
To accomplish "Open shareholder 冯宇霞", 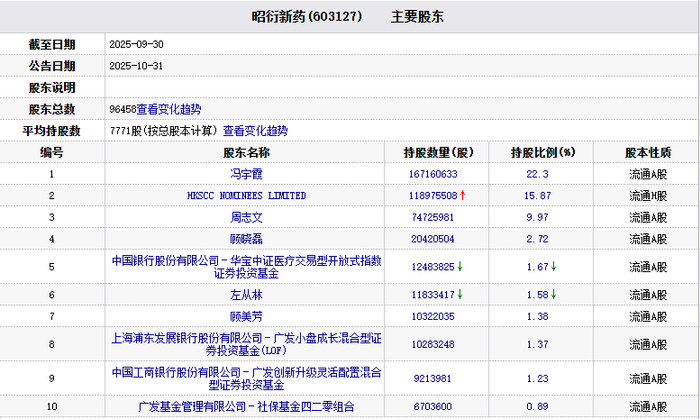I will click(245, 174).
